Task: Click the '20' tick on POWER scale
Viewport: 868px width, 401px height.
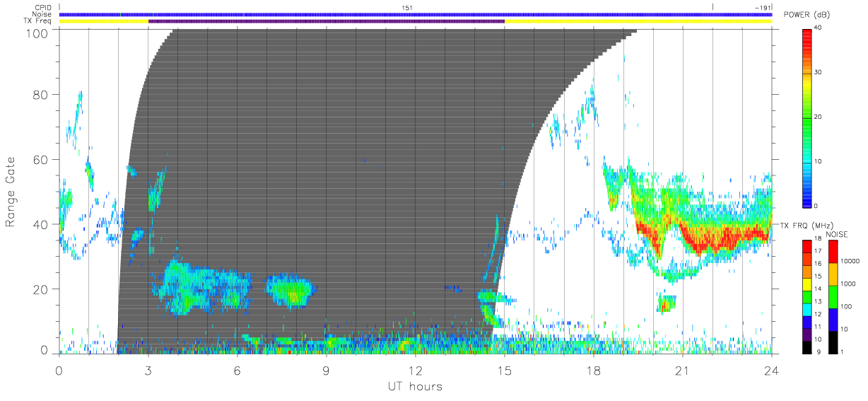Action: [x=819, y=117]
